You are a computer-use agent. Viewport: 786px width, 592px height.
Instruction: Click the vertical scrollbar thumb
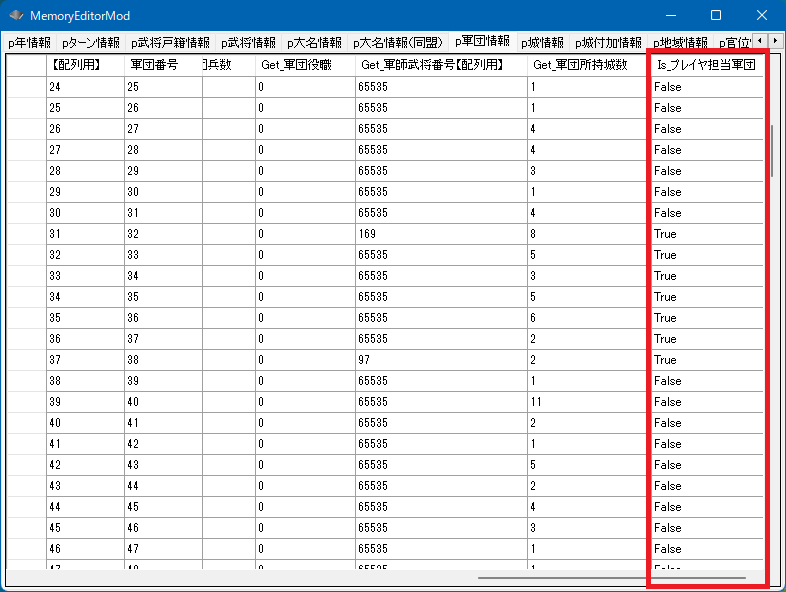(x=771, y=150)
